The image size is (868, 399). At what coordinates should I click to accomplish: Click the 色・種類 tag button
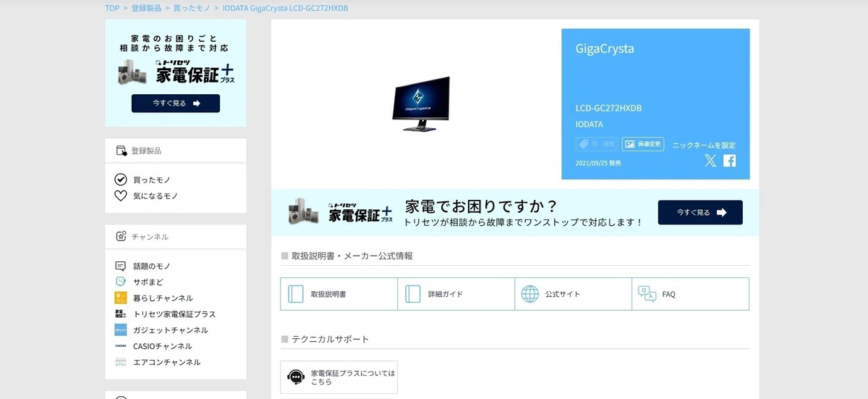[x=597, y=144]
